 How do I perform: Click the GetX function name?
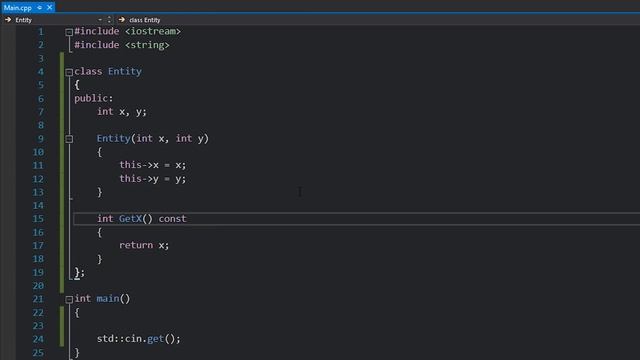(x=130, y=219)
